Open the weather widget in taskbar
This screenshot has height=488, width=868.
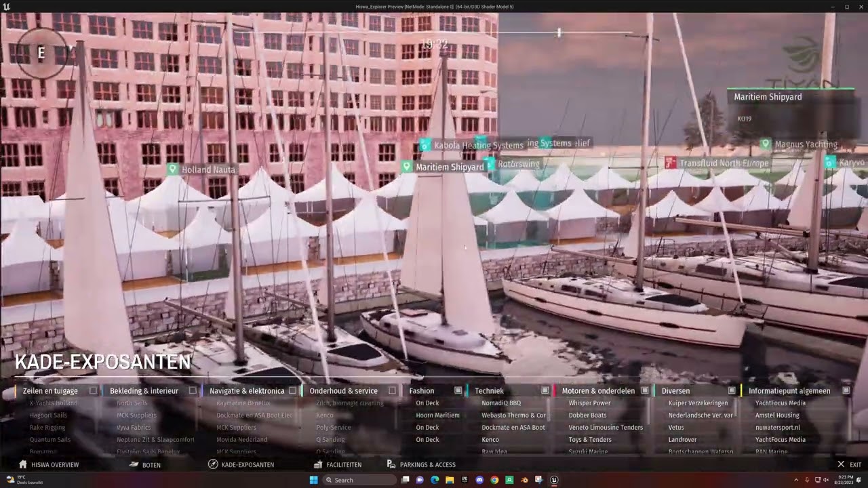coord(24,480)
